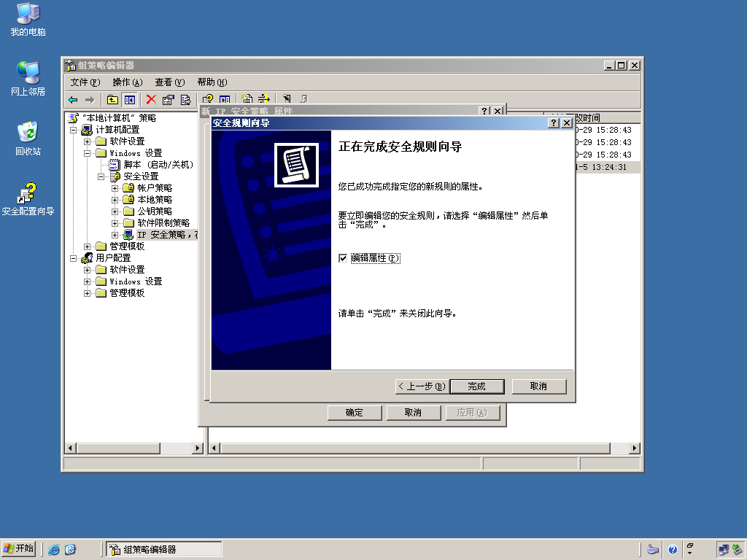
Task: Click the 组策略编辑器 taskbar button
Action: [164, 550]
